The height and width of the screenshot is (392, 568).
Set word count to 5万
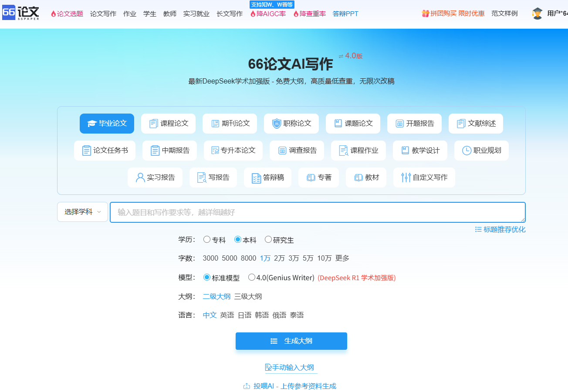[x=308, y=258]
